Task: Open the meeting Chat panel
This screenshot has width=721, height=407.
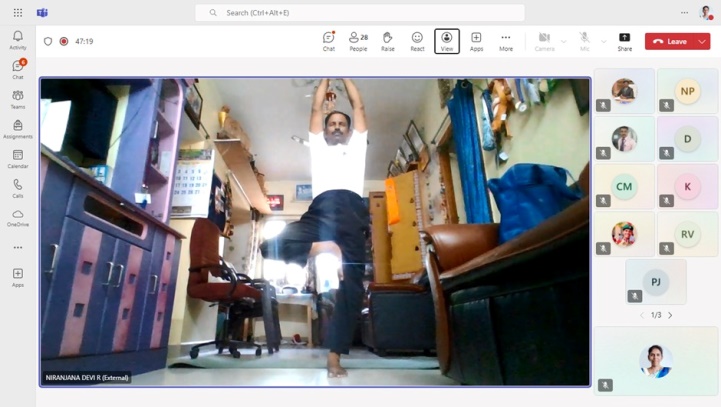Action: coord(329,41)
